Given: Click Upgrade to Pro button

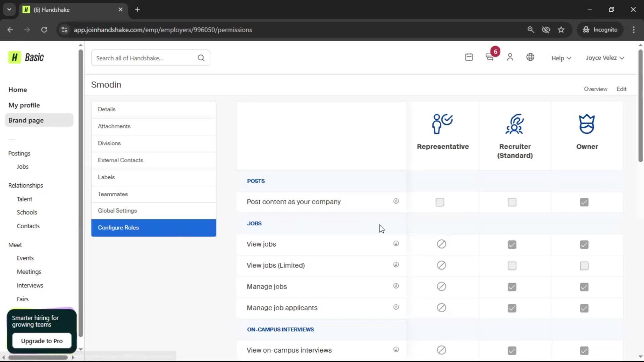Looking at the screenshot, I should pos(42,341).
